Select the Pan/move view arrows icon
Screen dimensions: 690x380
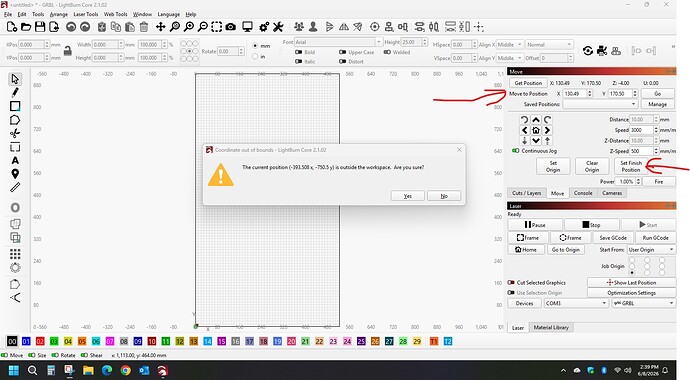tap(161, 27)
